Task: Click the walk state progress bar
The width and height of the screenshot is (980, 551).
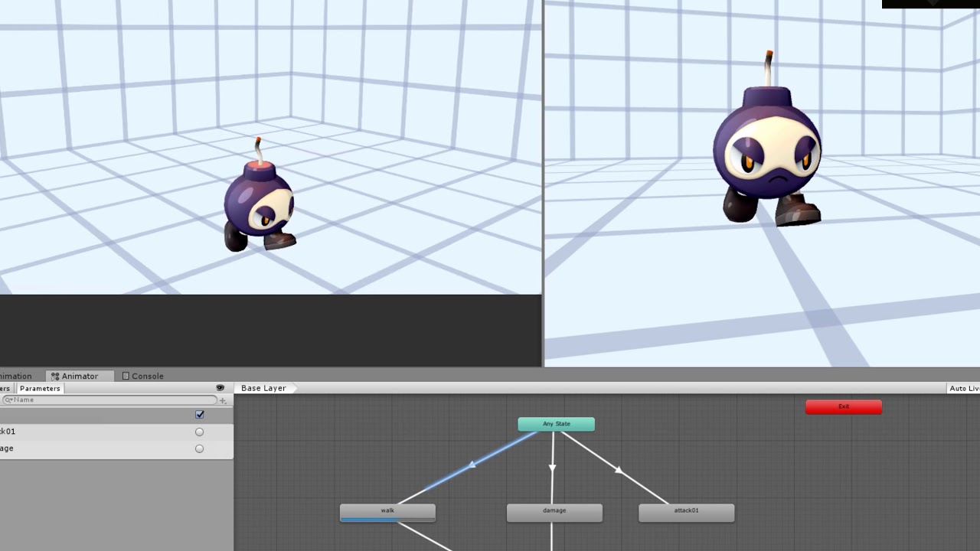Action: 387,519
